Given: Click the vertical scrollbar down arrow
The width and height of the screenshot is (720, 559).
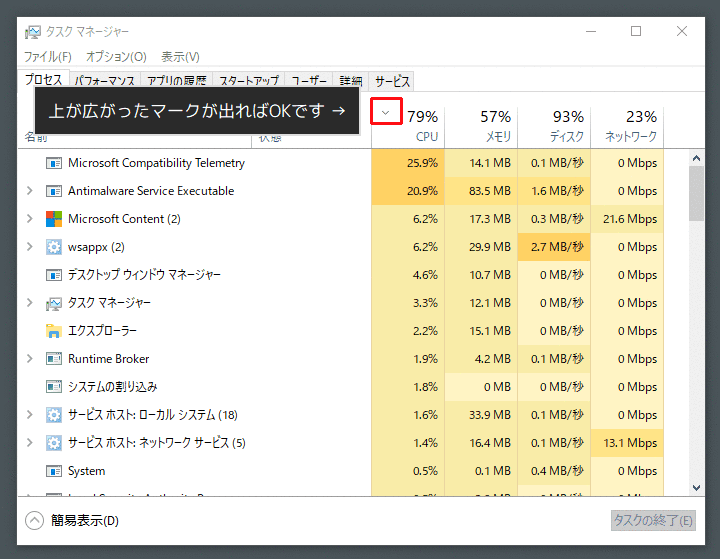Looking at the screenshot, I should click(x=697, y=487).
